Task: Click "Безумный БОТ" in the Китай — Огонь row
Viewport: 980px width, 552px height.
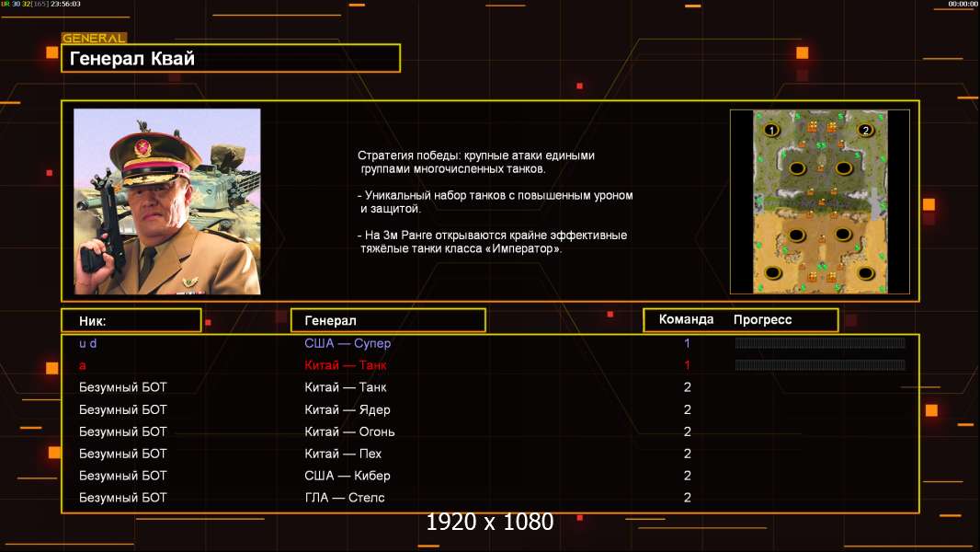Action: 123,431
